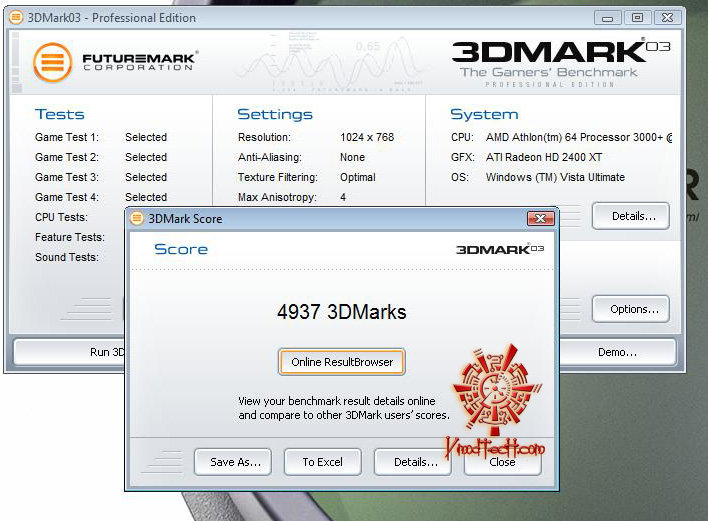Click the 'Game Test 1:' label
Viewport: 708px width, 521px height.
click(x=67, y=137)
